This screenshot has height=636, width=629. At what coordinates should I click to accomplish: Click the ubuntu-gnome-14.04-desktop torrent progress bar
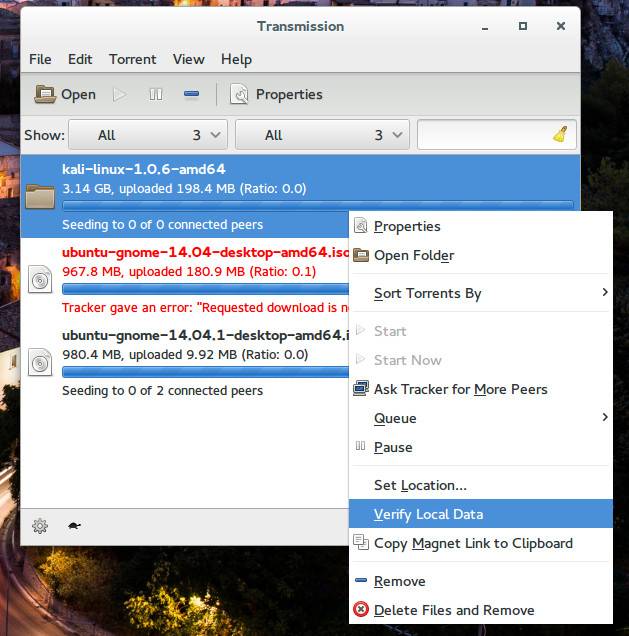pyautogui.click(x=205, y=289)
